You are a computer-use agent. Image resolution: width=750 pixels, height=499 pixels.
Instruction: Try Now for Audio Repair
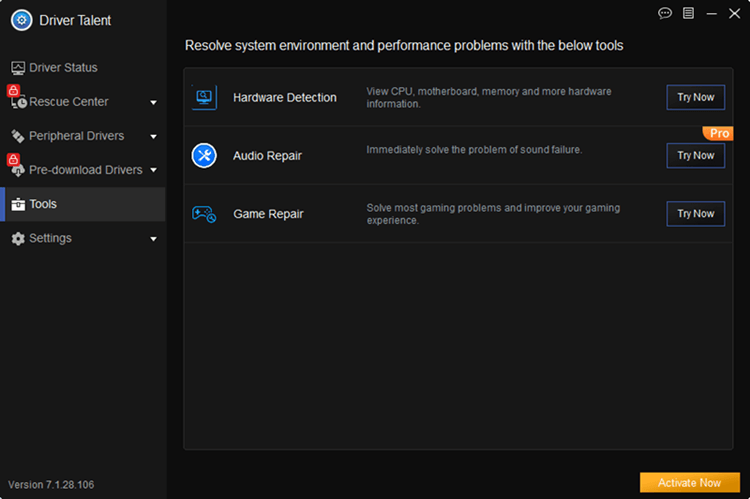point(695,156)
